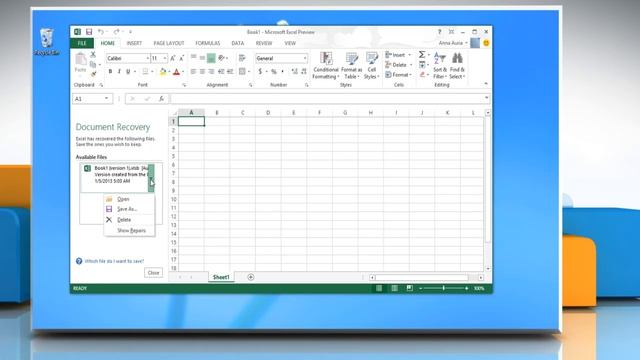
Task: Choose Save As from the recovery file menu
Action: coord(129,209)
